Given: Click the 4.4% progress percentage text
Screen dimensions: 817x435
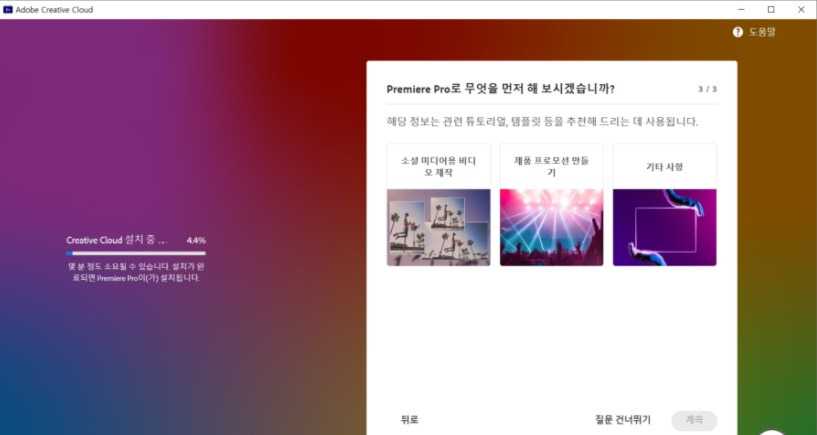Looking at the screenshot, I should coord(196,241).
